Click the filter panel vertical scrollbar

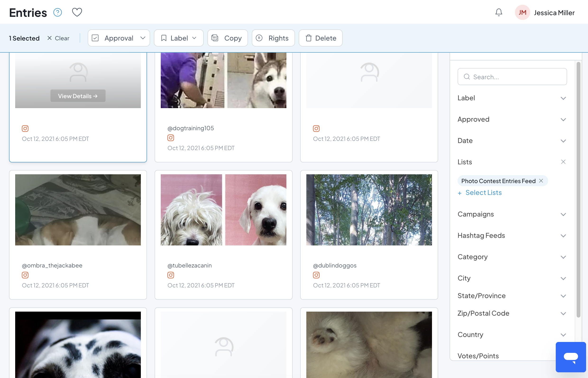point(579,189)
